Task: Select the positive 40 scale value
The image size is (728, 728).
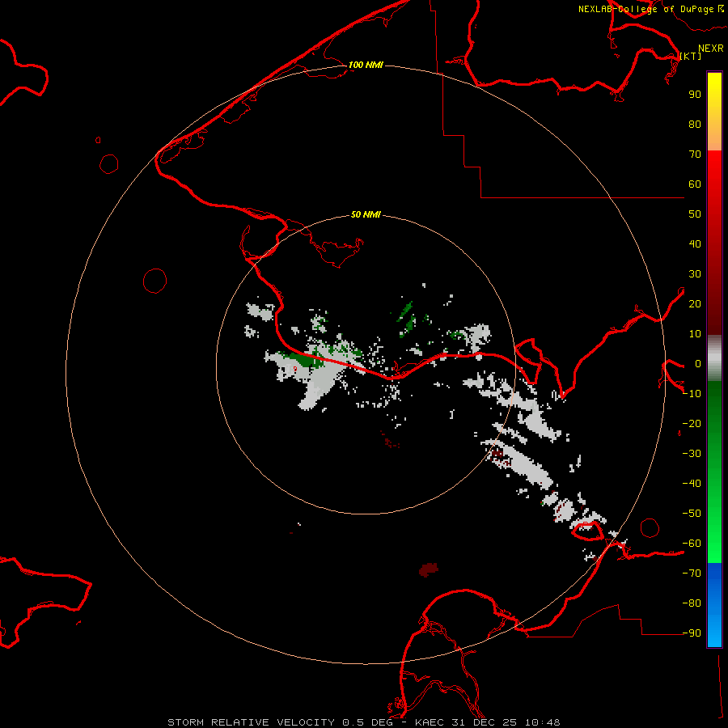Action: tap(695, 244)
